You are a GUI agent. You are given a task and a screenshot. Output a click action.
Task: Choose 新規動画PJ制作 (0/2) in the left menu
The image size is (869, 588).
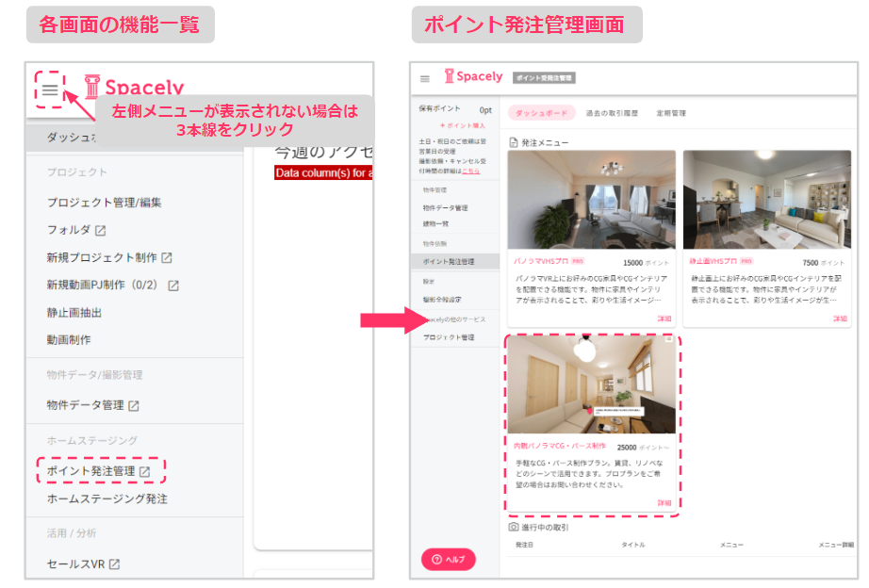(x=102, y=285)
